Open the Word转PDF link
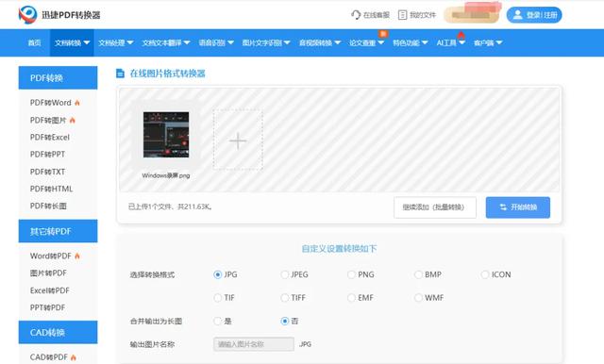 tap(50, 256)
